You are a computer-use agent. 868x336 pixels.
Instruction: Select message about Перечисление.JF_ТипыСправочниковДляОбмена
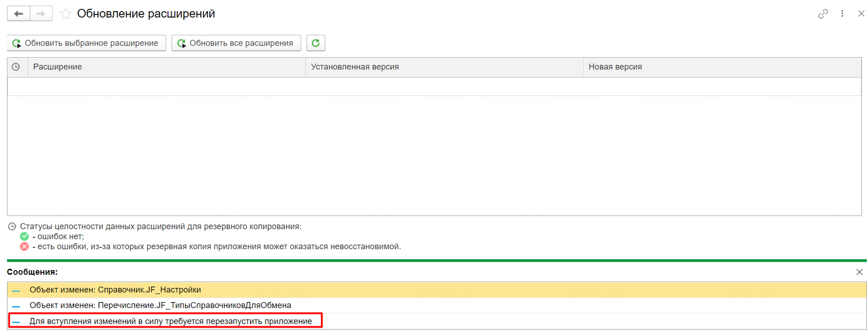tap(160, 305)
